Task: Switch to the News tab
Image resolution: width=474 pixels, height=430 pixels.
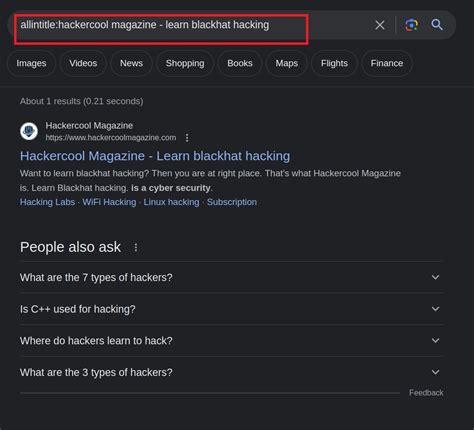Action: pyautogui.click(x=131, y=63)
